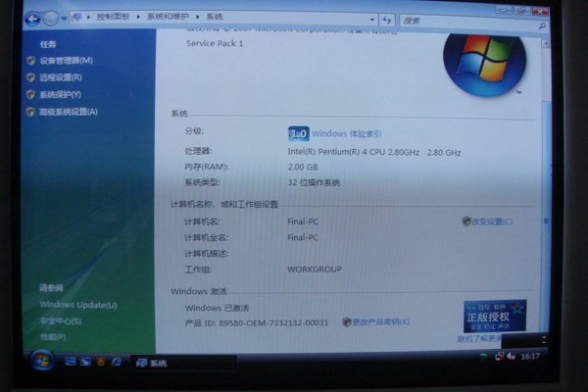Image resolution: width=588 pixels, height=392 pixels.
Task: Open 性能(P) under 请参阅
Action: point(53,337)
